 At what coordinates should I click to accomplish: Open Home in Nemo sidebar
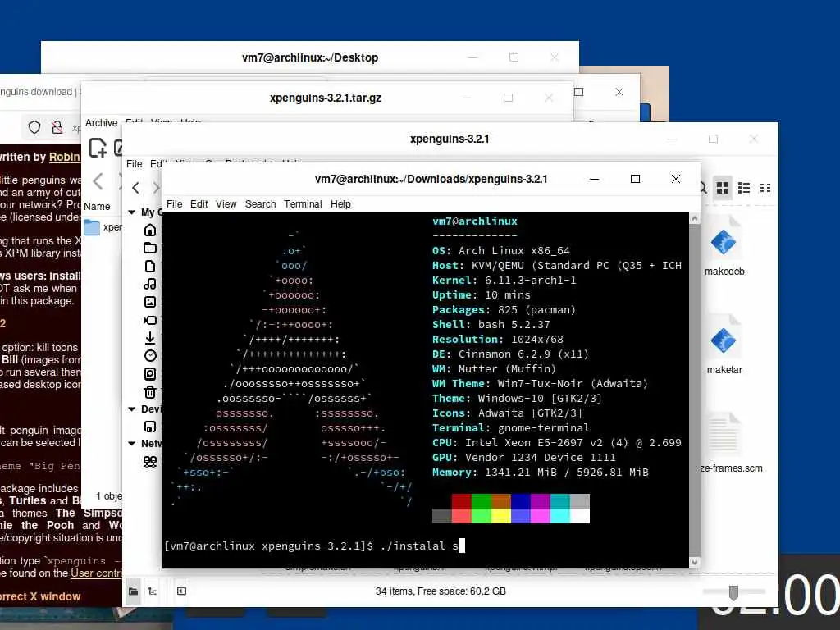pyautogui.click(x=150, y=230)
